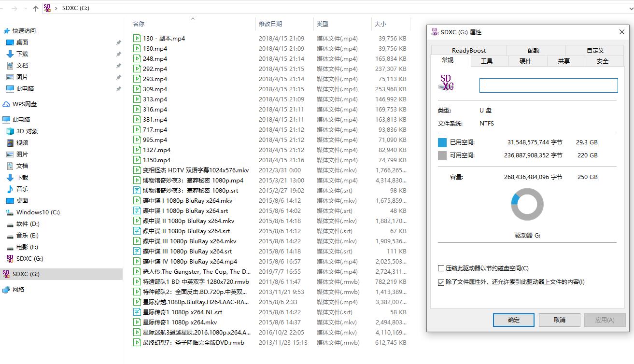
Task: Switch to the 硬件 tab
Action: click(525, 61)
